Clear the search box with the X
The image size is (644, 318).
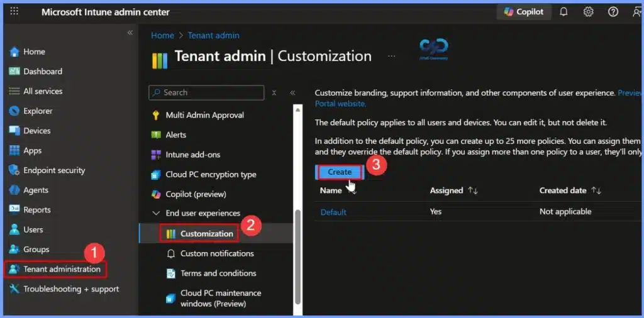click(x=274, y=93)
